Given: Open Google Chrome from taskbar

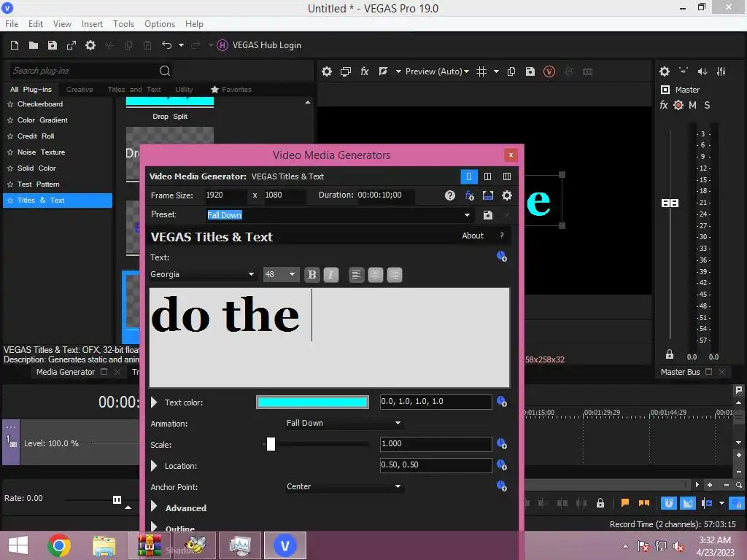Looking at the screenshot, I should click(x=59, y=545).
